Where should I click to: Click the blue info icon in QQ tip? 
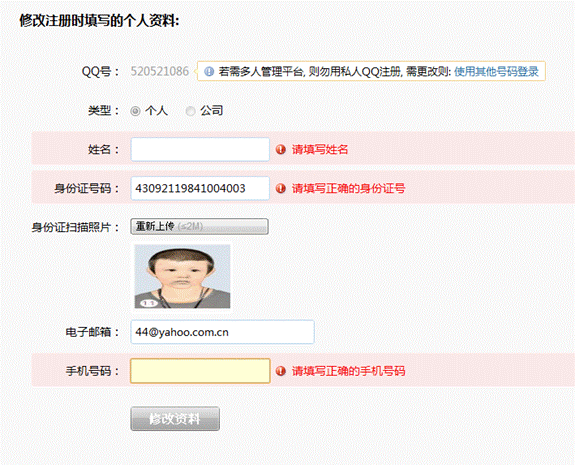coord(209,71)
